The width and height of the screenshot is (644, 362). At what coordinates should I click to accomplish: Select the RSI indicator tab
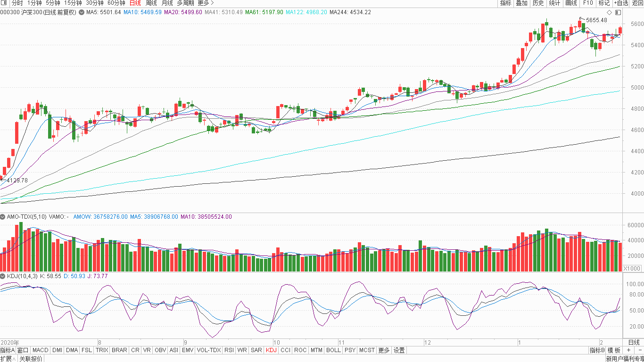point(229,350)
